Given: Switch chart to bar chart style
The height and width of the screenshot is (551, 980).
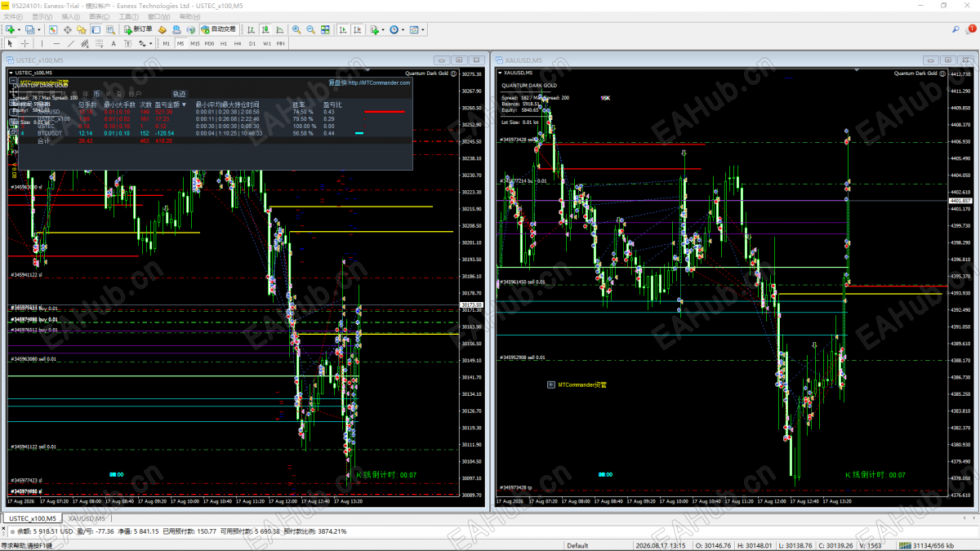Looking at the screenshot, I should 252,29.
